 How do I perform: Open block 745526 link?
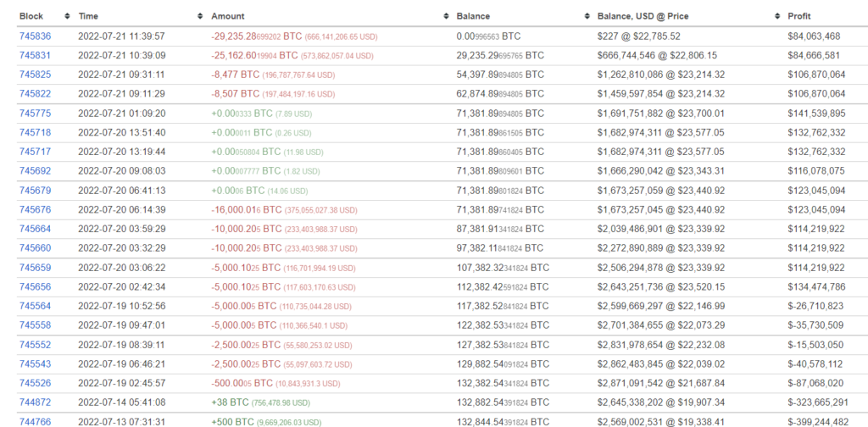(x=35, y=383)
